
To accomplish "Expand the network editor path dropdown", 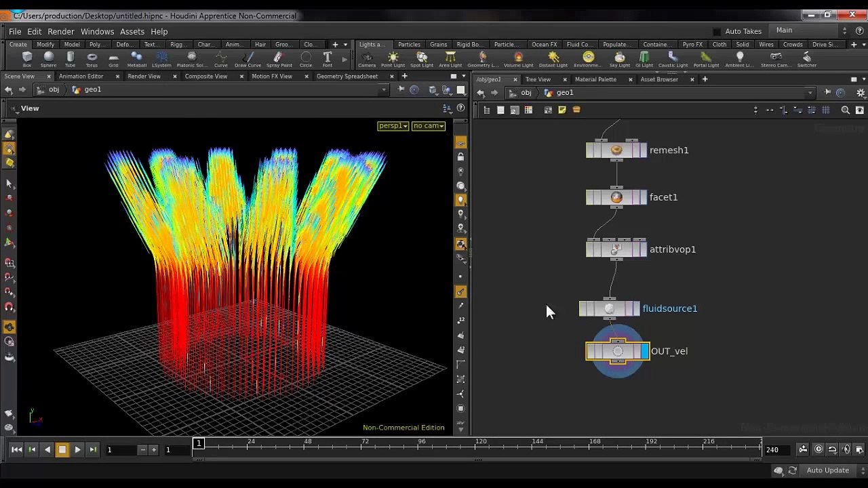I will (810, 93).
